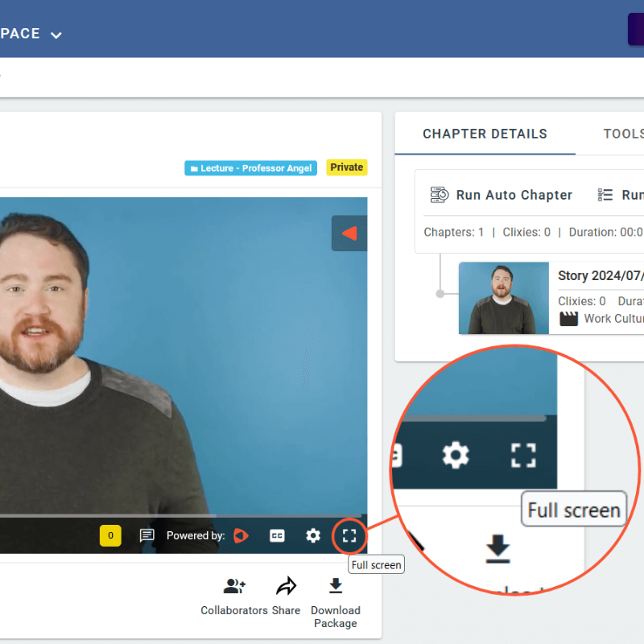Viewport: 644px width, 644px height.
Task: Switch to the Tools tab
Action: 623,134
